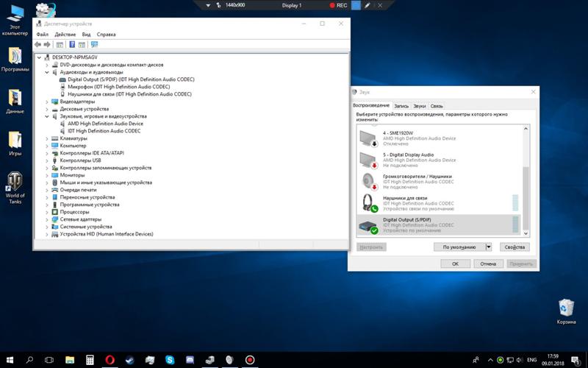Open the Данные desktop folder
The height and width of the screenshot is (368, 588).
pyautogui.click(x=15, y=102)
